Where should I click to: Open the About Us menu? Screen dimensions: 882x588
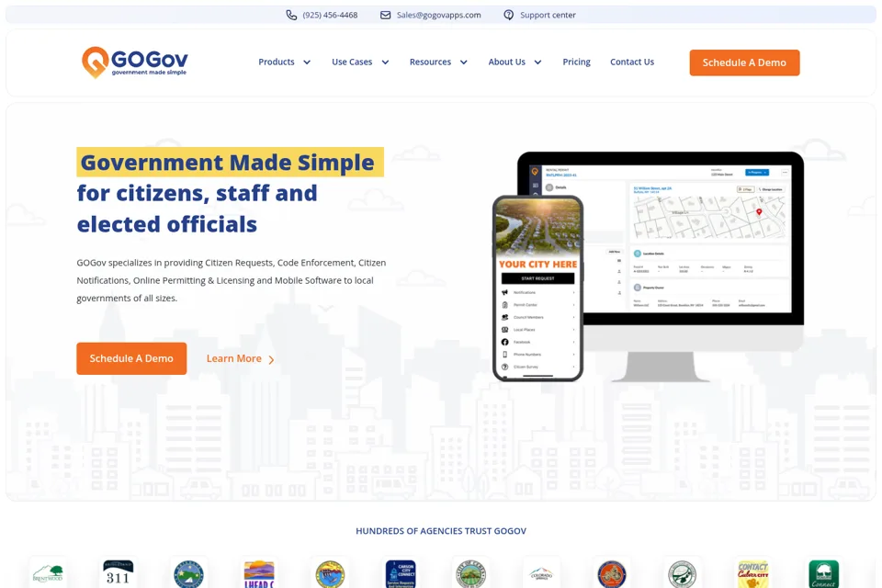(x=507, y=62)
